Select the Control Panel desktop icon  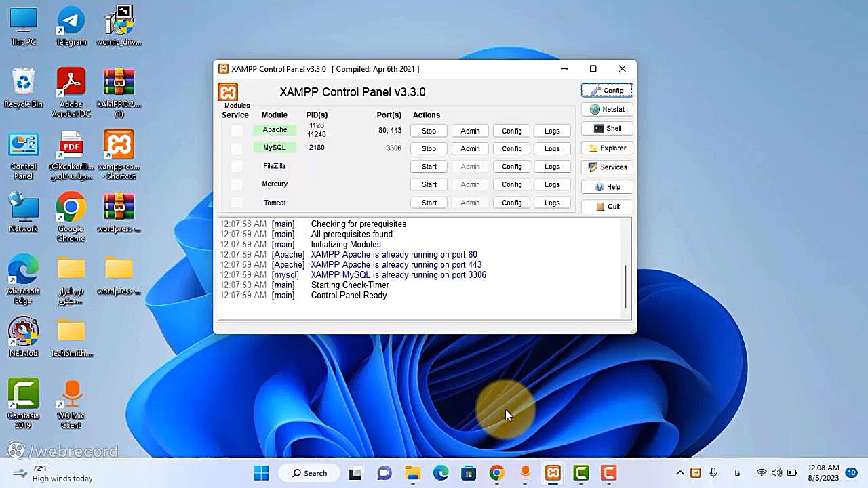[23, 156]
